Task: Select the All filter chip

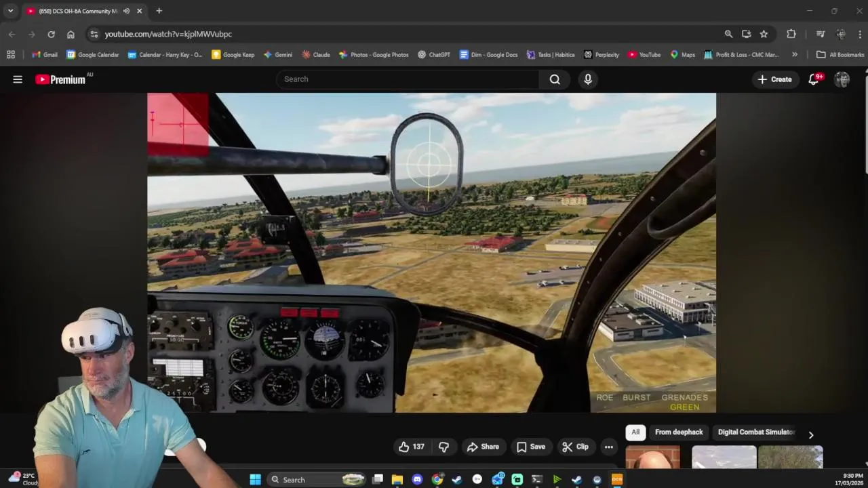Action: coord(635,432)
